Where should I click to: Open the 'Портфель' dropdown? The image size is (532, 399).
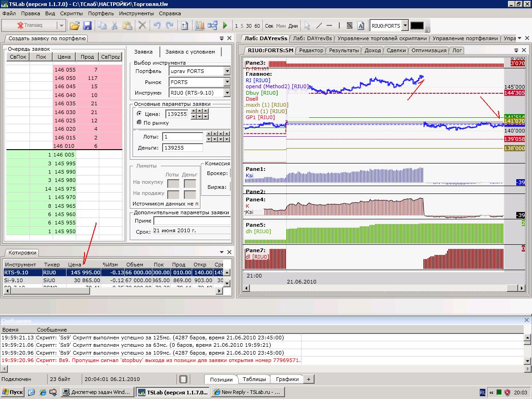[227, 71]
